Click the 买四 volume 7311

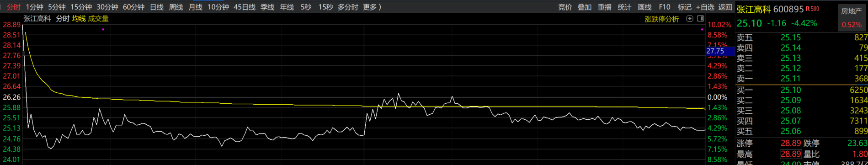[x=858, y=121]
